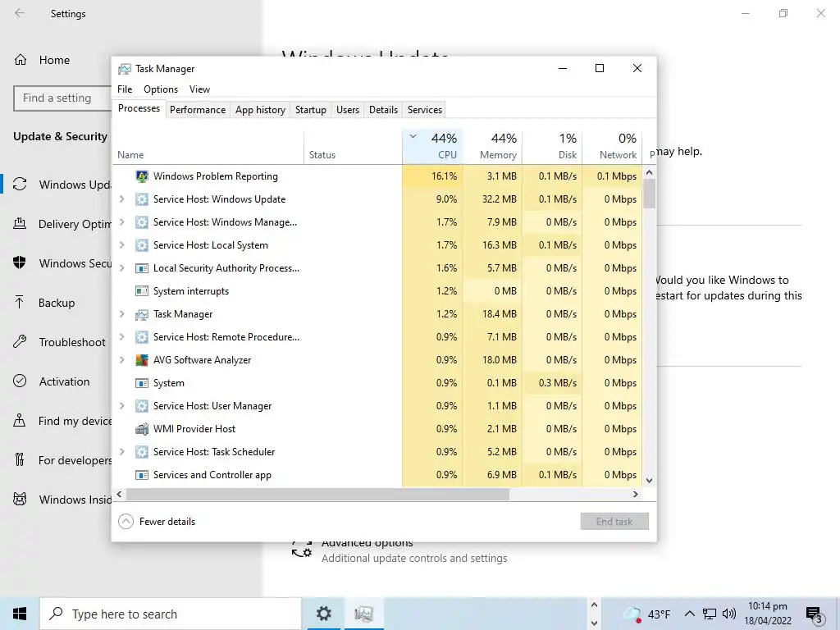The width and height of the screenshot is (840, 630).
Task: Expand Service Host: Windows Manage... process group
Action: click(x=122, y=222)
